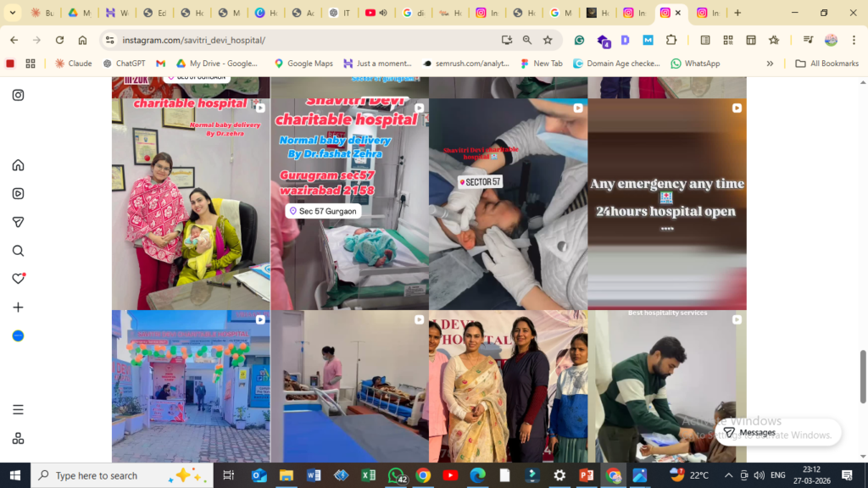Switch to the YouTube tab playing audio

pyautogui.click(x=376, y=13)
